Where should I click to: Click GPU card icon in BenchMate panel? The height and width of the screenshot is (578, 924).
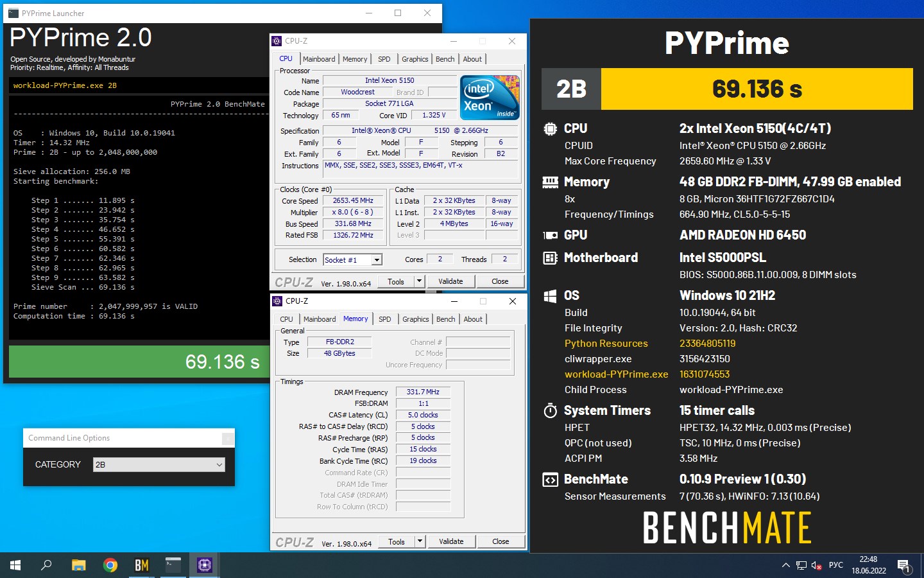coord(550,236)
